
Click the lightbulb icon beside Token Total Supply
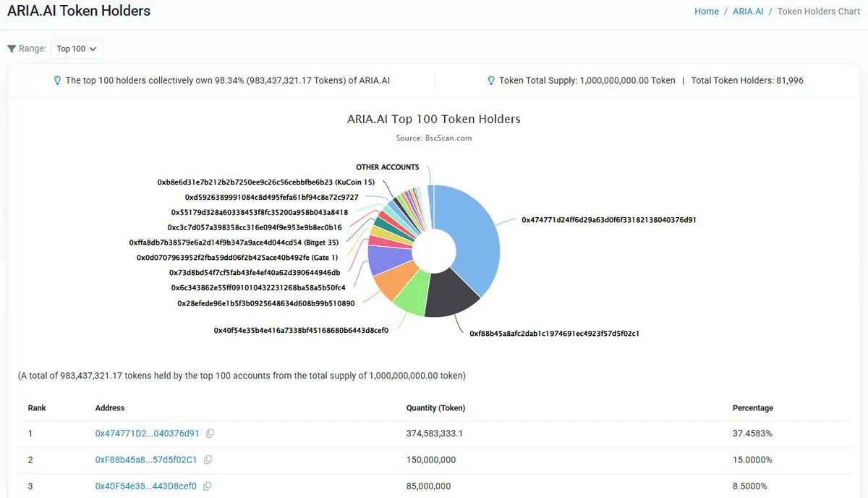(491, 80)
